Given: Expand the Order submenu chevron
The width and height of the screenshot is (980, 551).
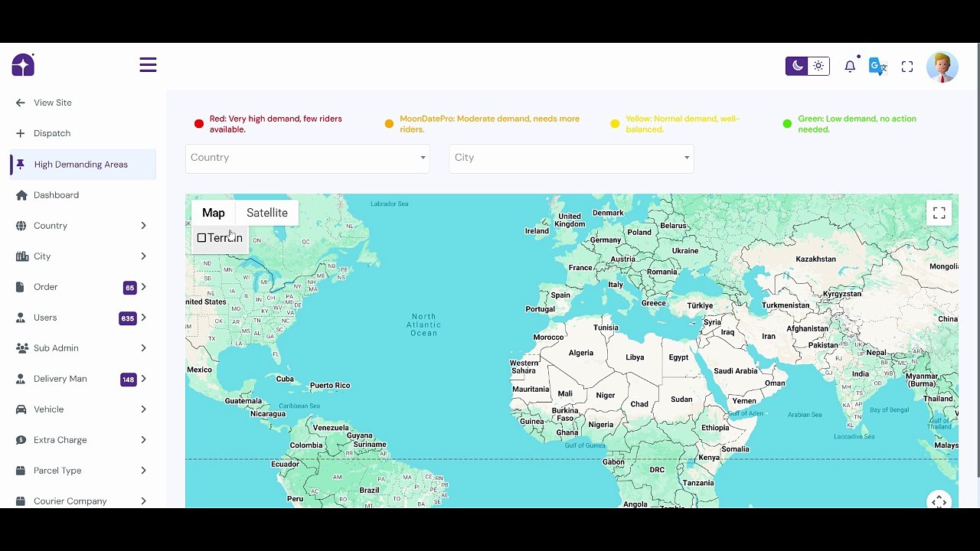Looking at the screenshot, I should 143,287.
